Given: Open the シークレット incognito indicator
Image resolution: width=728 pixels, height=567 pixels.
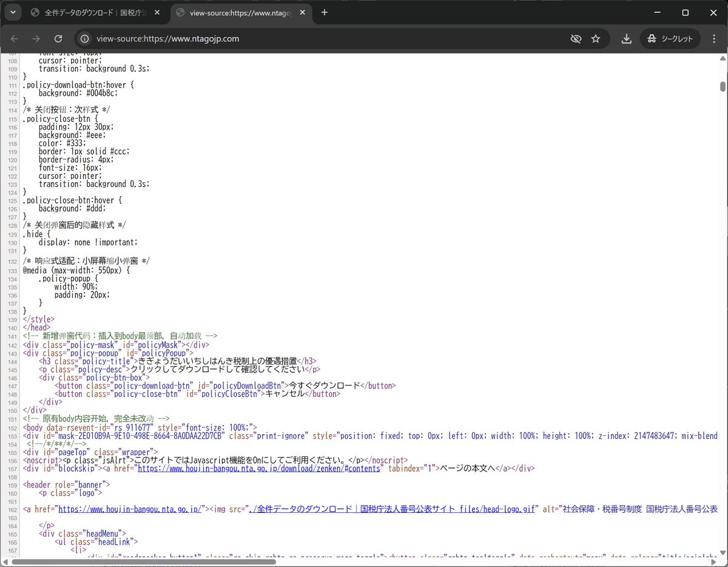Looking at the screenshot, I should click(670, 39).
